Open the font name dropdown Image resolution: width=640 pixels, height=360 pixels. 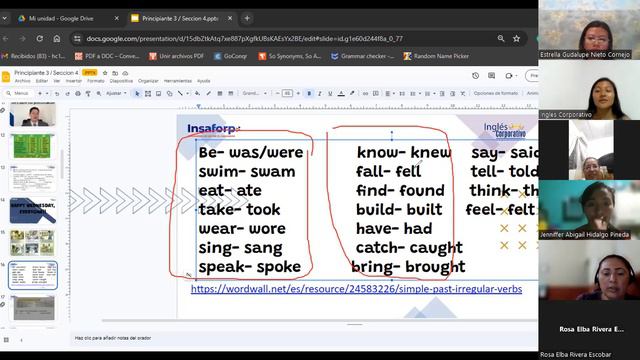click(255, 93)
